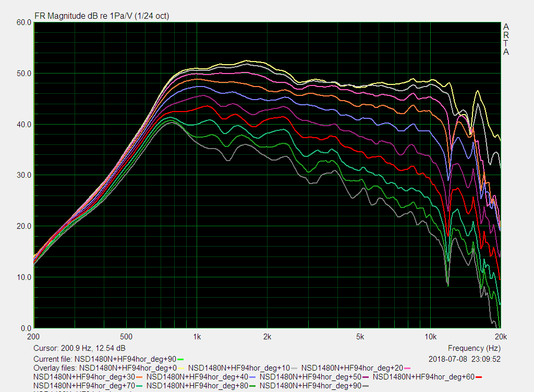Click the teal swatch for deg+70 overlay

tap(139, 386)
